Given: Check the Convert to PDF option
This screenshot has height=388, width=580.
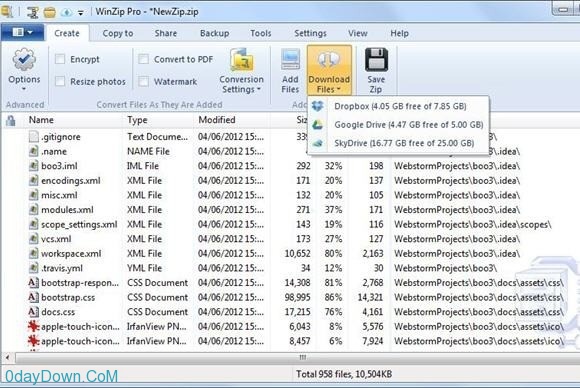Looking at the screenshot, I should pyautogui.click(x=144, y=59).
